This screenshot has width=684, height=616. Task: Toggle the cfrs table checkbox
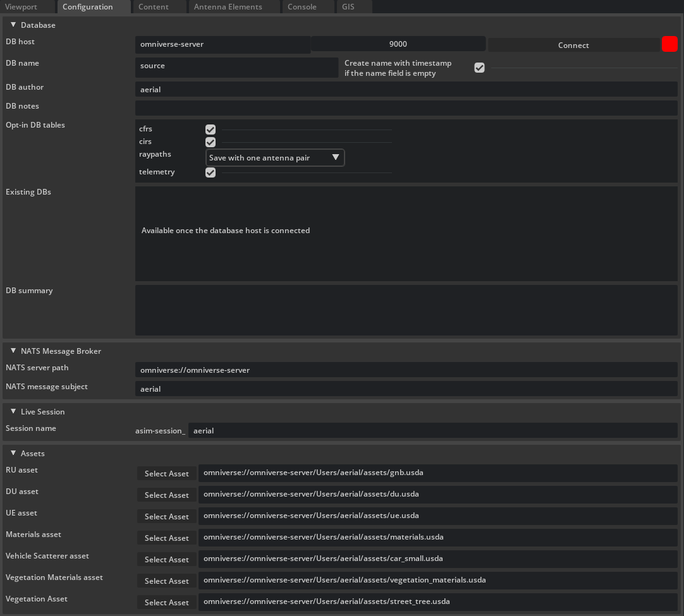[211, 130]
